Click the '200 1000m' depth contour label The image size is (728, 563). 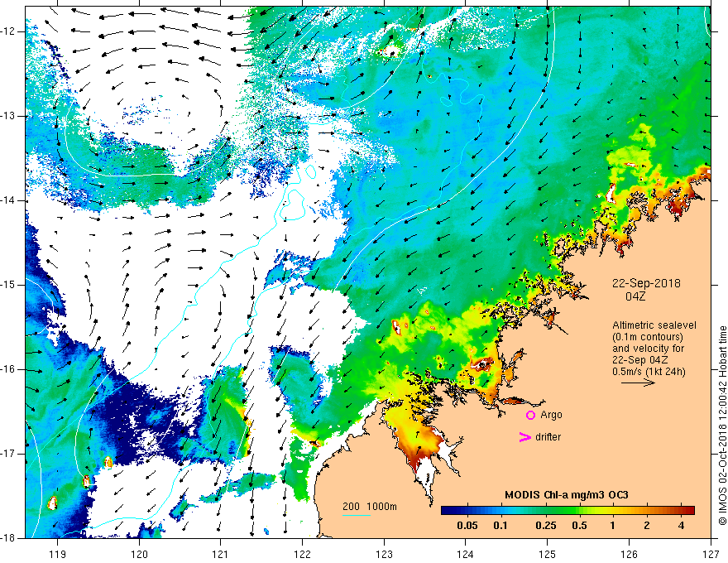click(370, 507)
